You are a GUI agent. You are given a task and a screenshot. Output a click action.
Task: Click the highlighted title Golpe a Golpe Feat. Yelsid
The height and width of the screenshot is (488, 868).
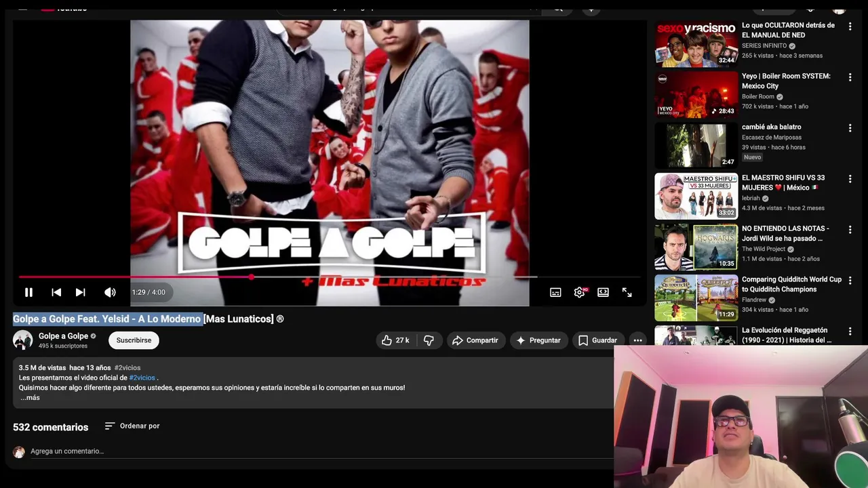[107, 319]
